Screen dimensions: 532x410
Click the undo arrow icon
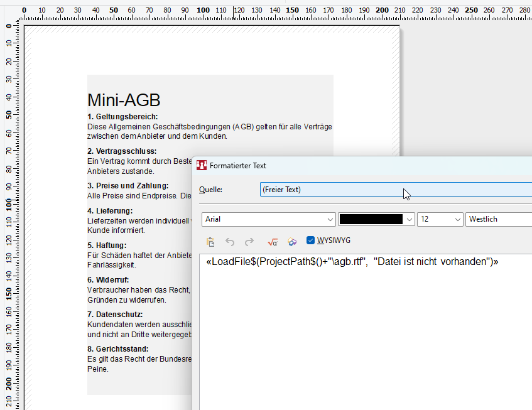point(230,241)
